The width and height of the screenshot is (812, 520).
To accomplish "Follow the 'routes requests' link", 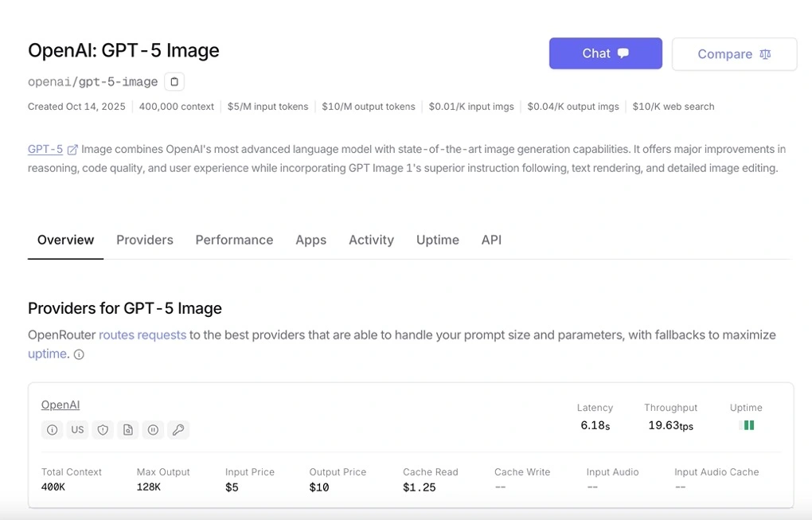I will [x=142, y=334].
